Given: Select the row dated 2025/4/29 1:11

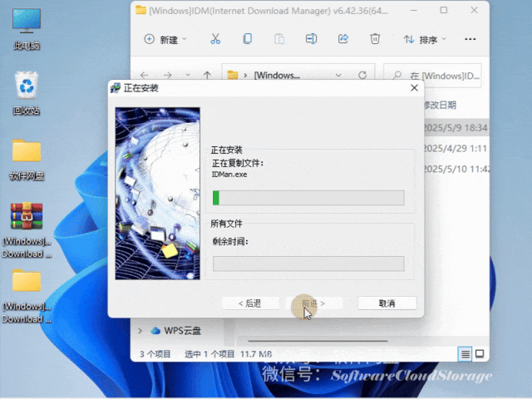Looking at the screenshot, I should (x=456, y=148).
